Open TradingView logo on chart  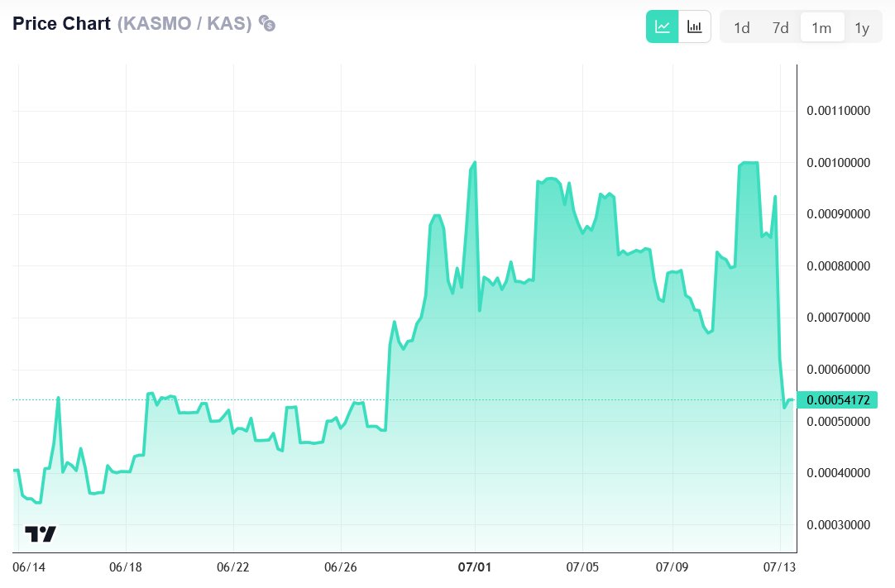[x=41, y=533]
